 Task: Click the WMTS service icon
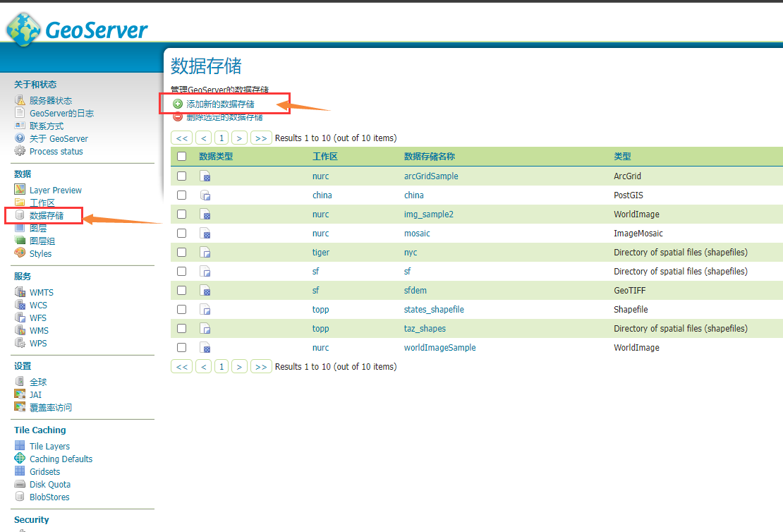(x=20, y=291)
